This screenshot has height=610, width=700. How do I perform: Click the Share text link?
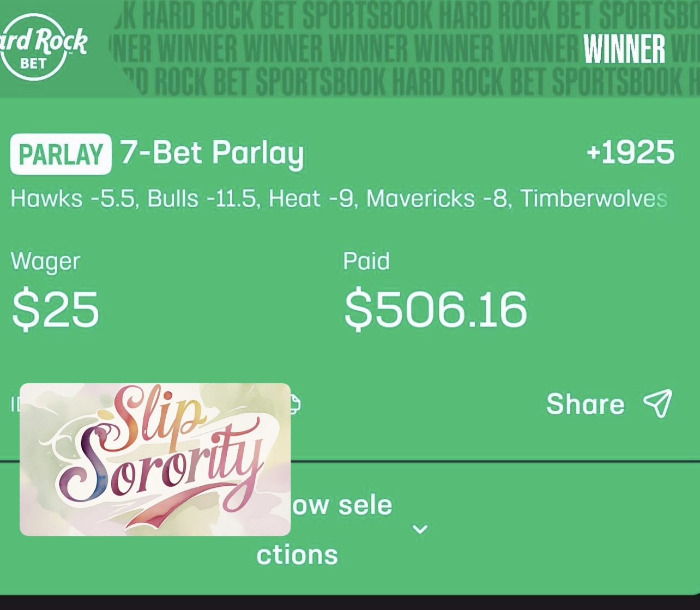click(585, 404)
